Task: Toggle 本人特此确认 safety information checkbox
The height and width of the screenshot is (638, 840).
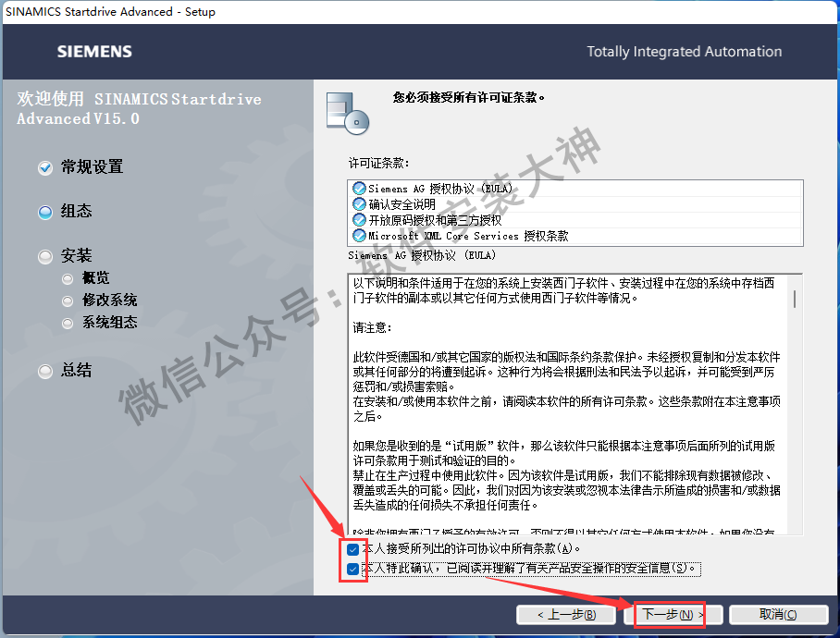Action: point(352,569)
